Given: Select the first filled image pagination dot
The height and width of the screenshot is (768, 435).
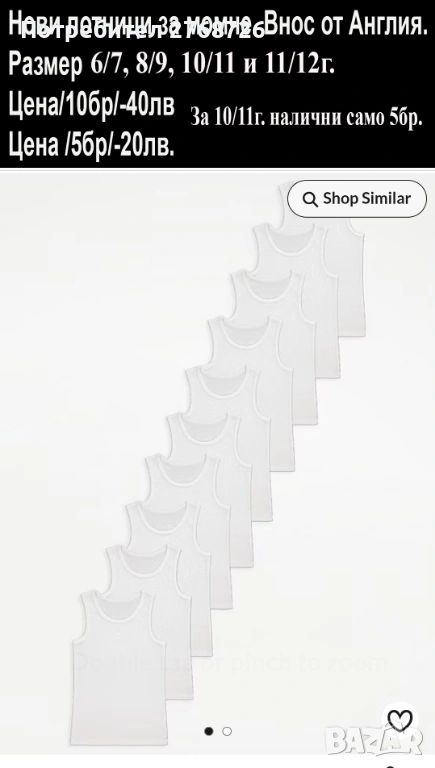Looking at the screenshot, I should [x=209, y=731].
